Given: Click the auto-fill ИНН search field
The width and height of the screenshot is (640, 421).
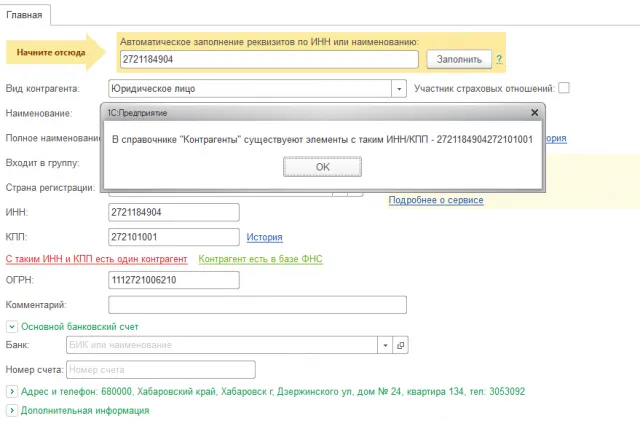Looking at the screenshot, I should pos(269,59).
